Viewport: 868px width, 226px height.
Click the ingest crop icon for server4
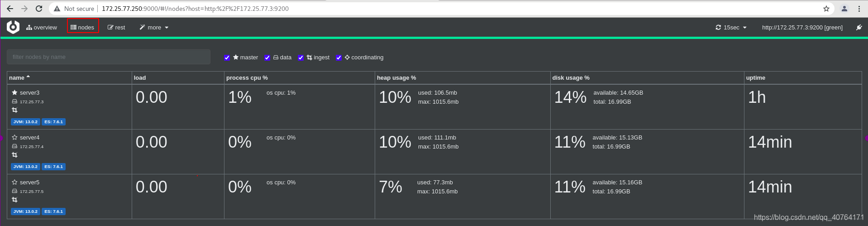coord(14,155)
